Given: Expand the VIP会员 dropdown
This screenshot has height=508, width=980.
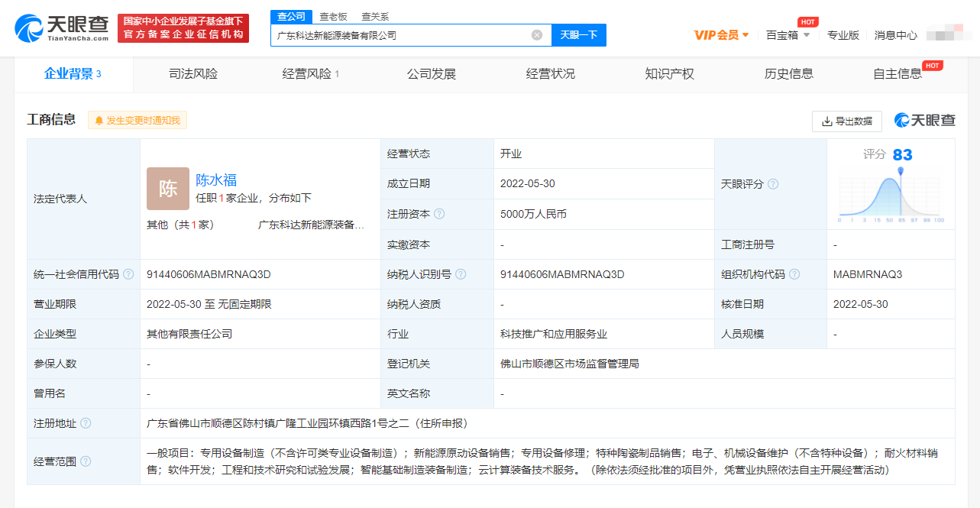Looking at the screenshot, I should (x=721, y=34).
